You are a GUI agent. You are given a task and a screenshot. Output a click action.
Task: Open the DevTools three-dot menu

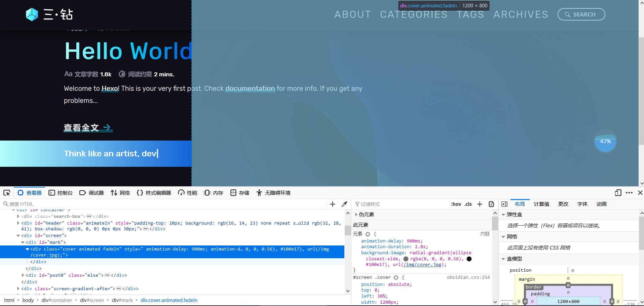[629, 193]
